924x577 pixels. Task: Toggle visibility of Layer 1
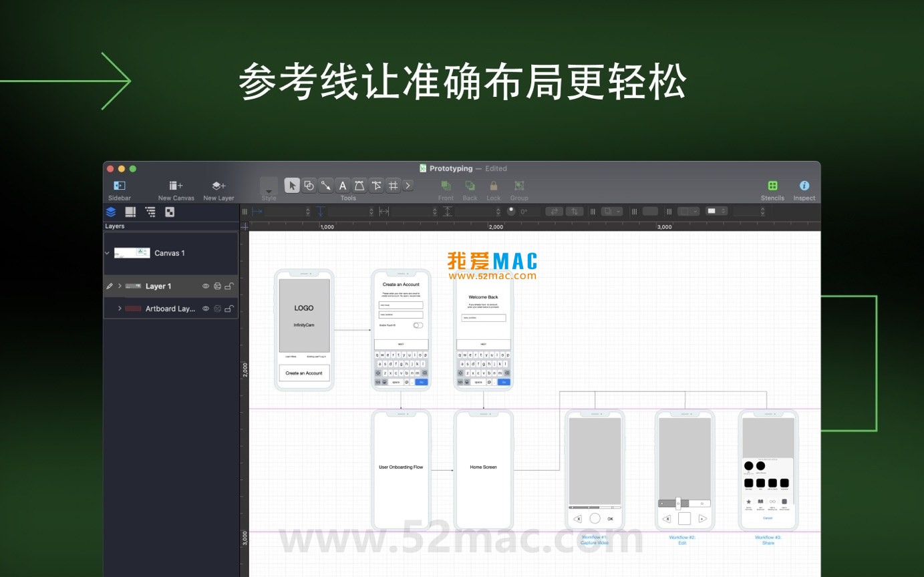click(205, 286)
